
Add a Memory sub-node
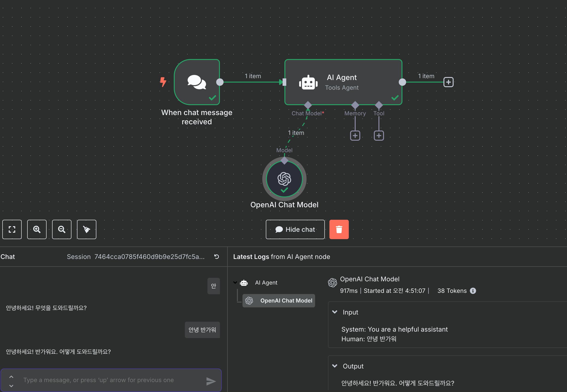tap(355, 136)
